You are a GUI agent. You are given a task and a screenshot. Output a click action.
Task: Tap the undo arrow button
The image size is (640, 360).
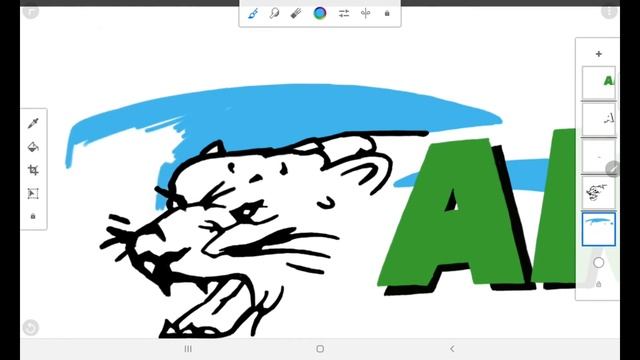(31, 327)
